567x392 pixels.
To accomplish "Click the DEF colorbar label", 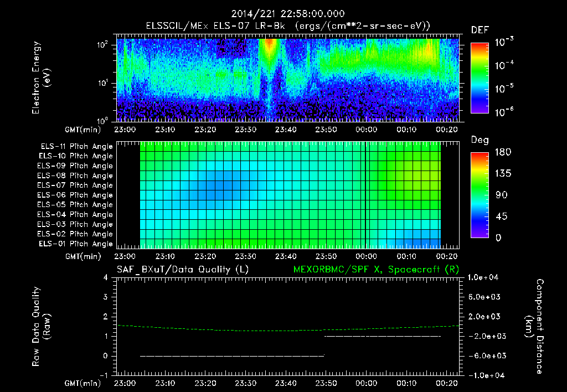I will [x=480, y=30].
